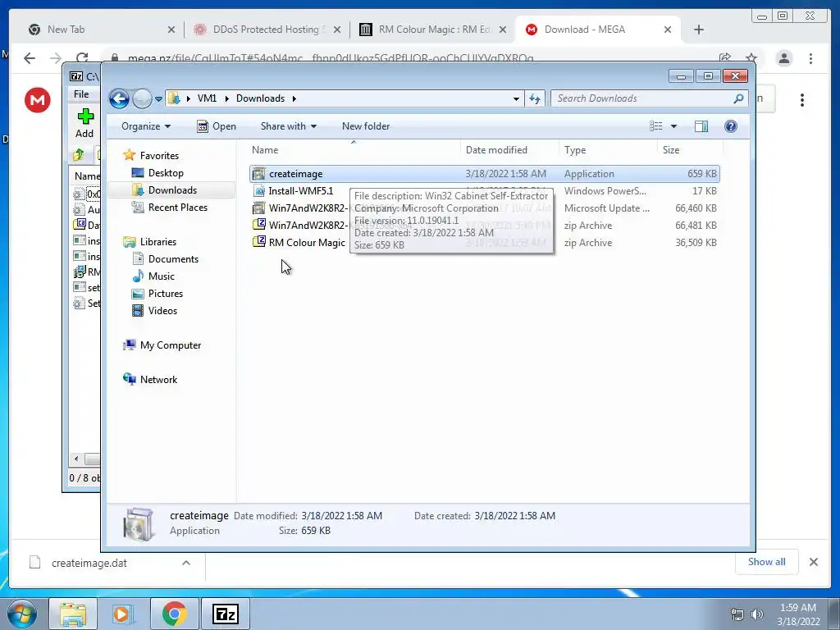Open address bar previous locations dropdown
The image size is (840, 630).
coord(516,98)
